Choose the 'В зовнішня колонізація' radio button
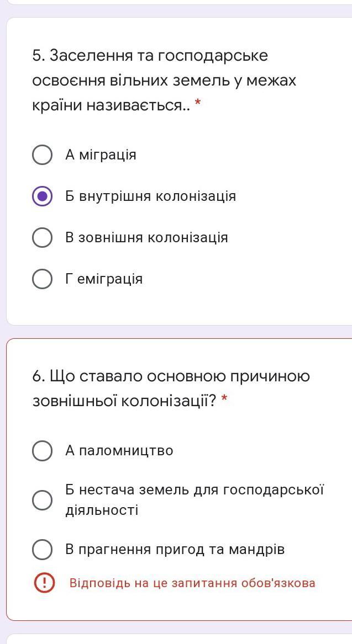352x644 pixels. point(43,238)
